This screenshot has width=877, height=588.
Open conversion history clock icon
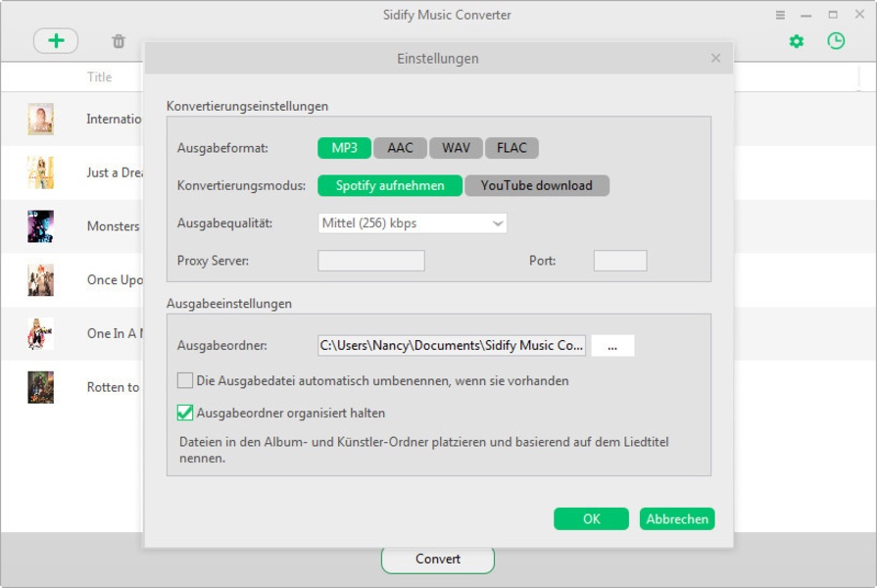836,41
